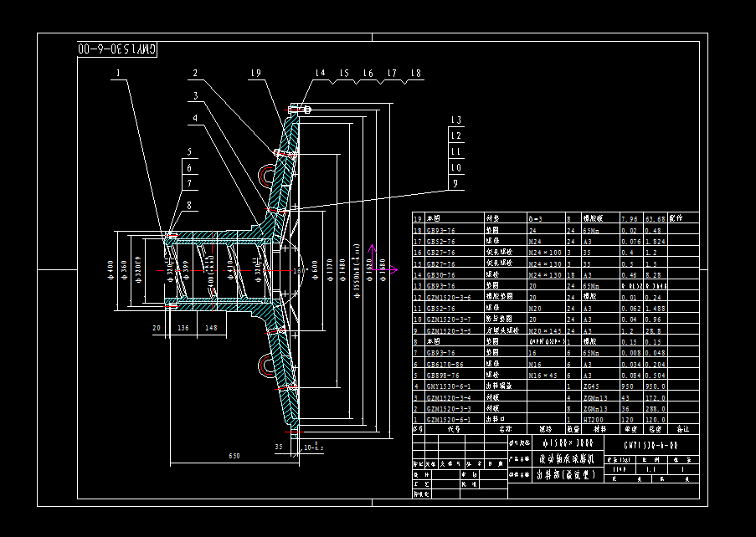
Task: Click total weight 28.8 in row 9
Action: 653,331
